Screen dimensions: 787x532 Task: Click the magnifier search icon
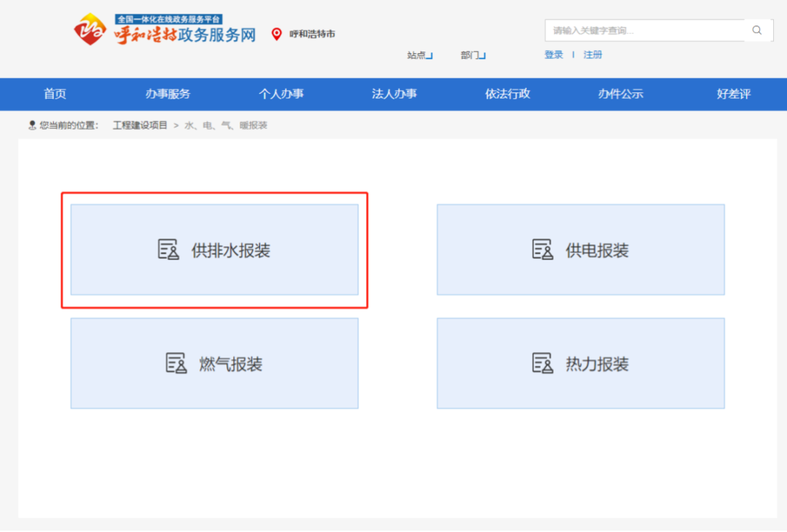point(757,31)
